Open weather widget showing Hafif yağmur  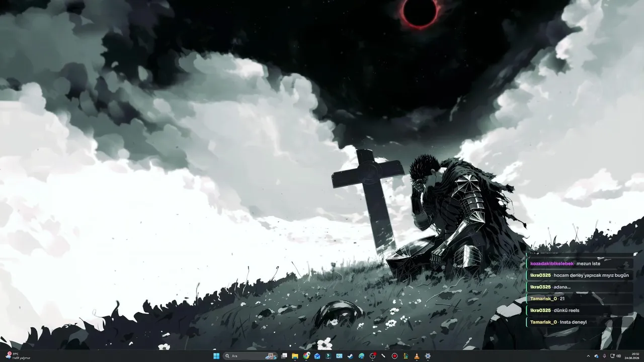[x=18, y=356]
